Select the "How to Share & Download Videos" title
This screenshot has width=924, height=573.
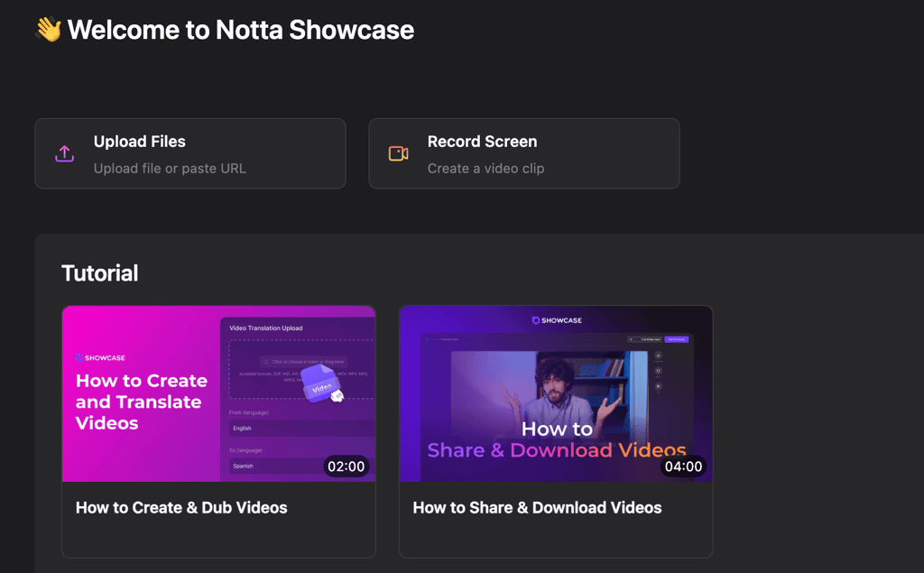coord(537,508)
